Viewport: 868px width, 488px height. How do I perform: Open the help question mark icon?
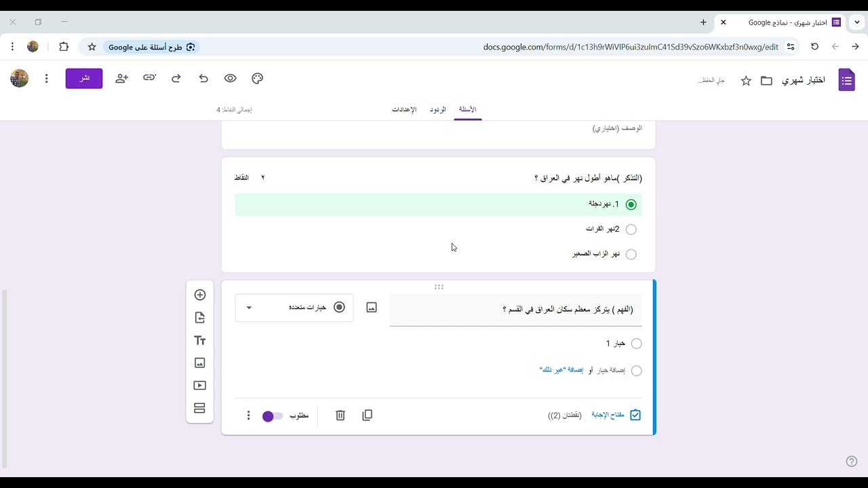coord(852,462)
